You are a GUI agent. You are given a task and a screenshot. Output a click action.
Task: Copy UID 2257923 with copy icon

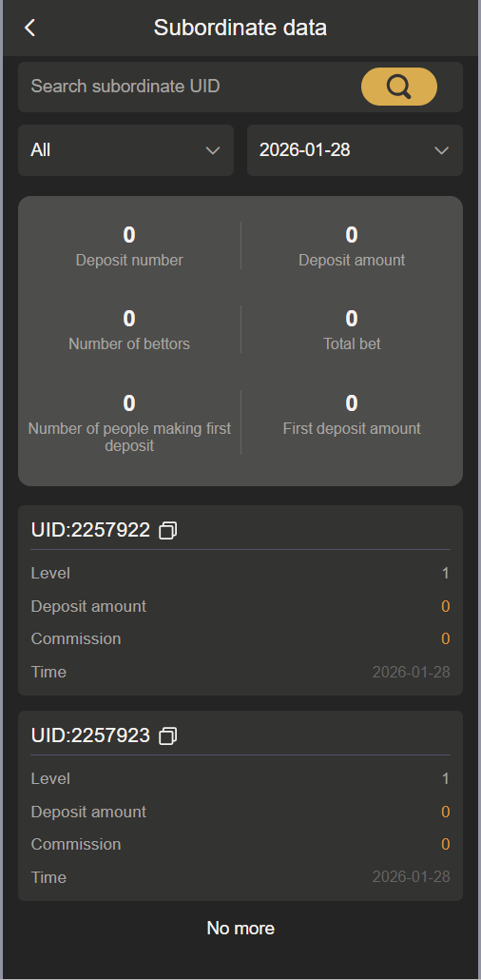tap(167, 735)
